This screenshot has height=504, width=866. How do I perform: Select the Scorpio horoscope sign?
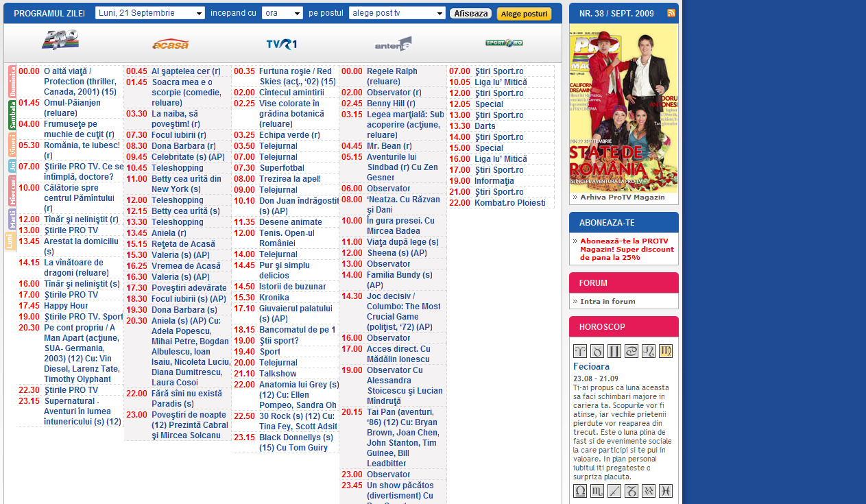click(x=597, y=491)
